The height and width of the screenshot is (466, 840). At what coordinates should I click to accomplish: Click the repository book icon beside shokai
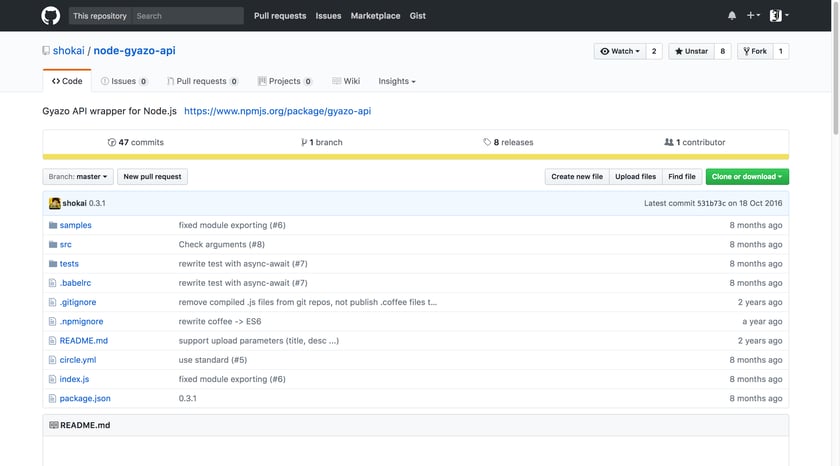46,51
